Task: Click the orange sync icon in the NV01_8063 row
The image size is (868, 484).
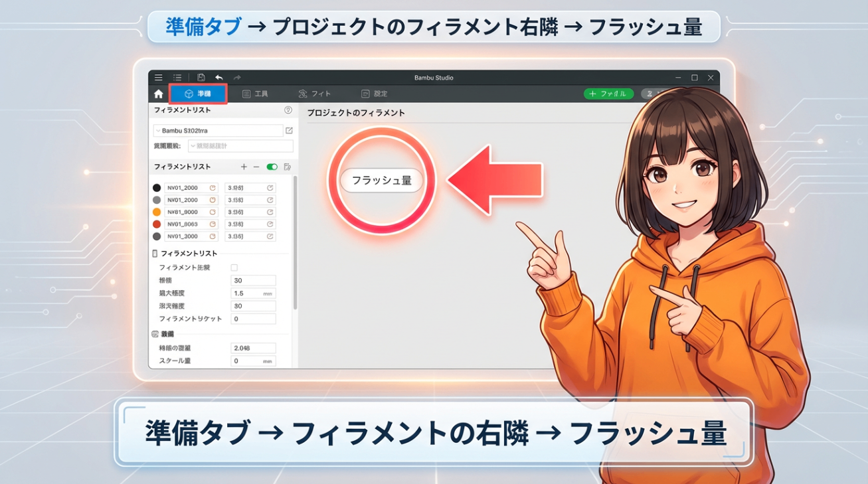Action: click(213, 224)
